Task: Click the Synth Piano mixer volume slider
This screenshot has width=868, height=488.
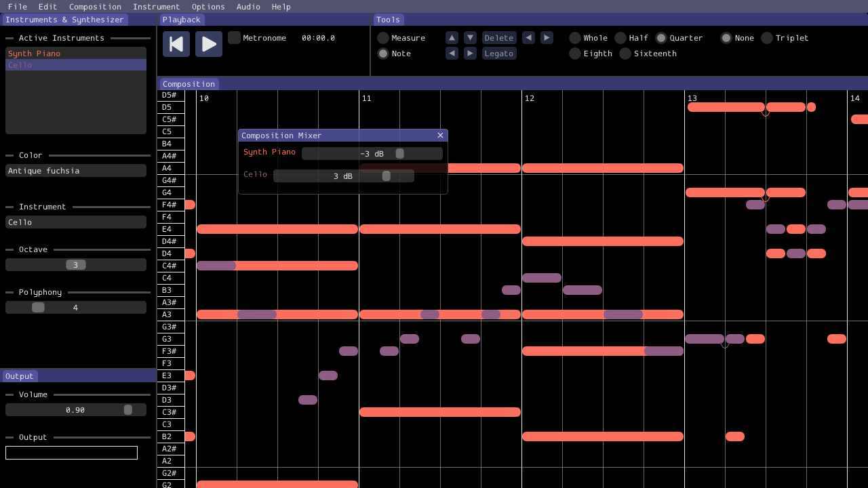Action: click(372, 154)
